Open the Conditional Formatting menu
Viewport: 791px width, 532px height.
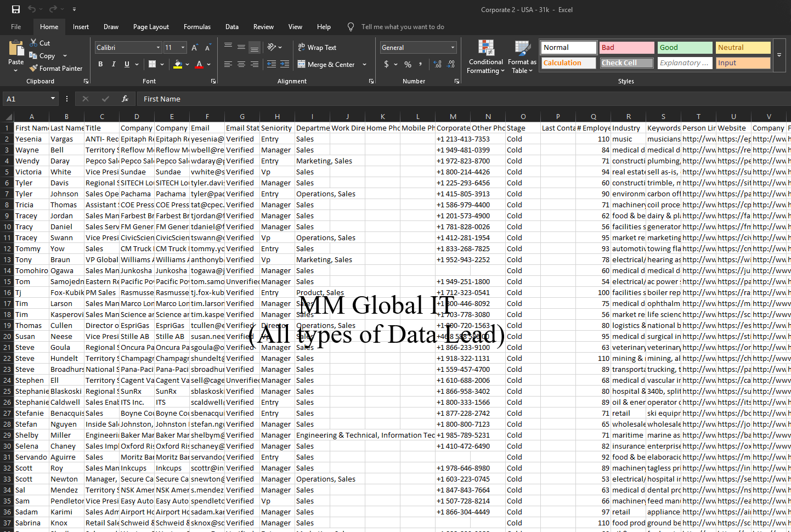pyautogui.click(x=485, y=57)
